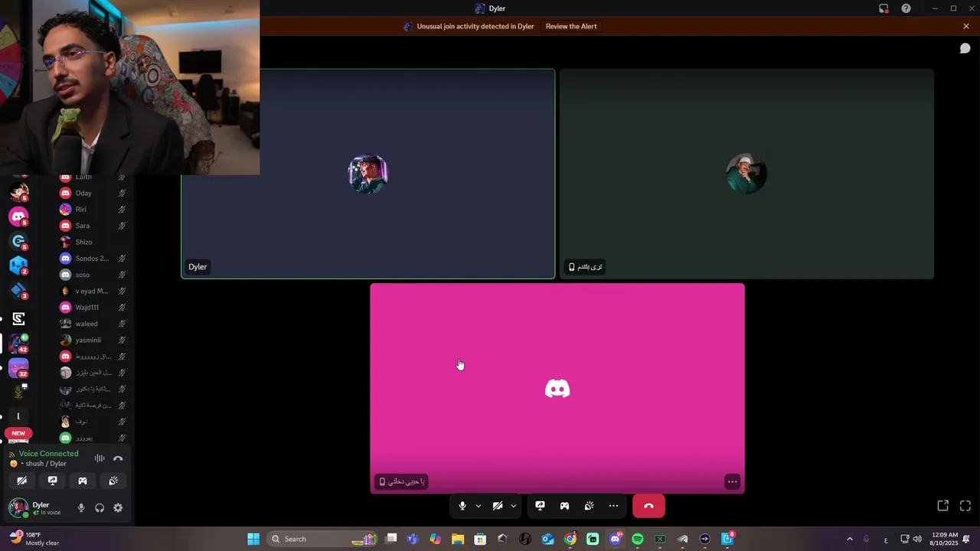The width and height of the screenshot is (980, 551).
Task: Open server icon with 32 badge
Action: click(18, 367)
